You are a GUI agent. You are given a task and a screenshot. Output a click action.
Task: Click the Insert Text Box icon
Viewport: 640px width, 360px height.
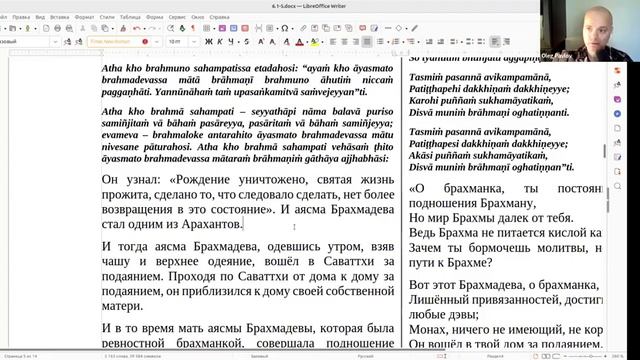coord(245,28)
